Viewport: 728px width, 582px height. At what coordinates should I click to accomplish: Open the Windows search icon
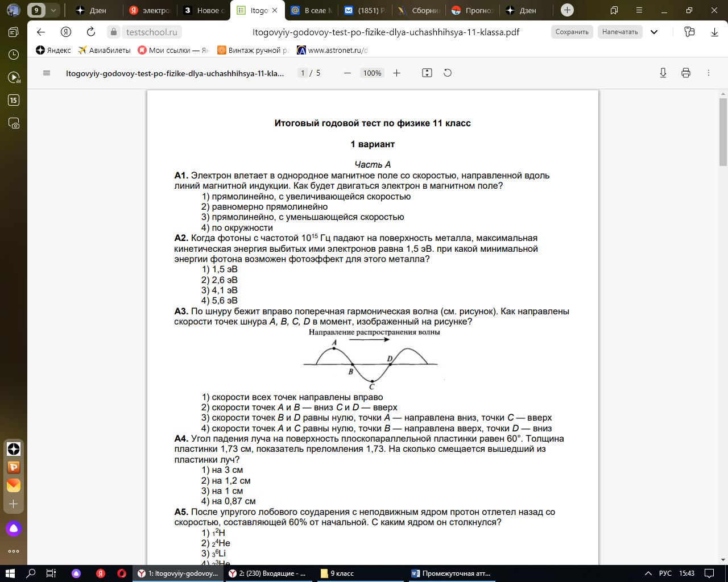pos(31,573)
